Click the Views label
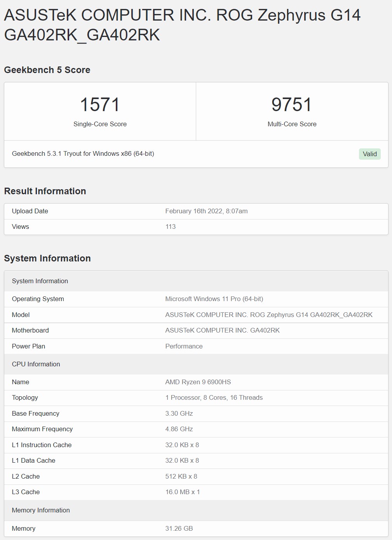 point(21,226)
